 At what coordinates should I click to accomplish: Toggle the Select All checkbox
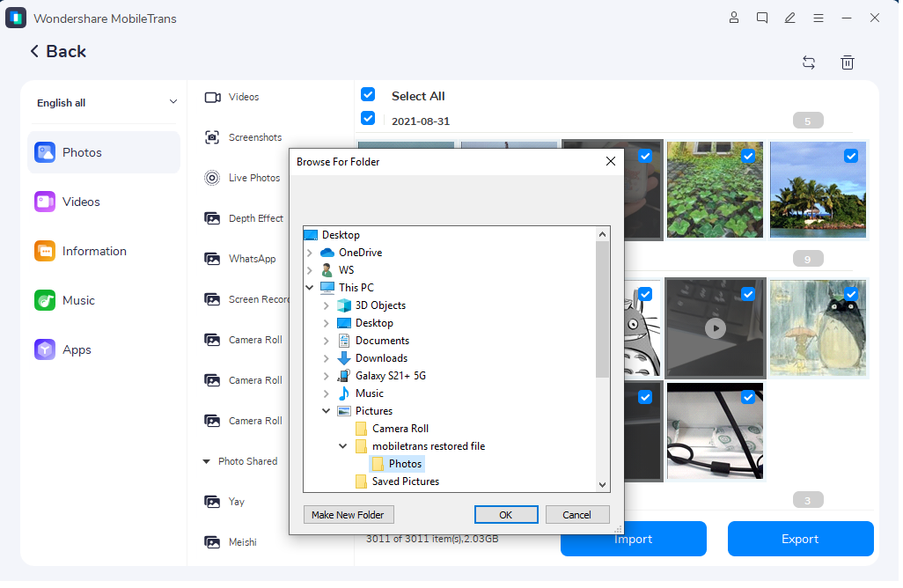click(x=368, y=95)
